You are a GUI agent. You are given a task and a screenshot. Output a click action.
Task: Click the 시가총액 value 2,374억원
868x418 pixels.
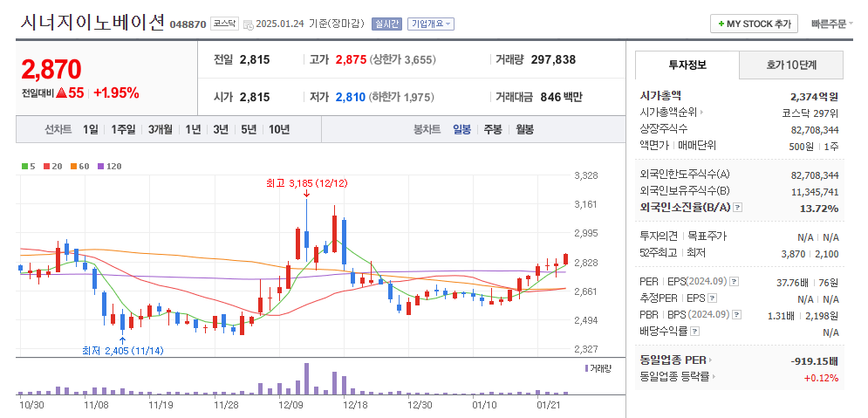(x=815, y=96)
